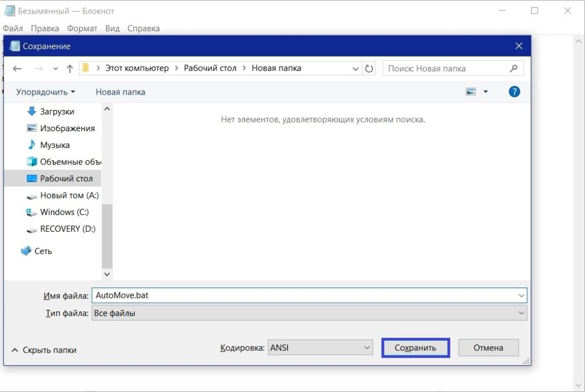Go up one folder level

click(70, 68)
